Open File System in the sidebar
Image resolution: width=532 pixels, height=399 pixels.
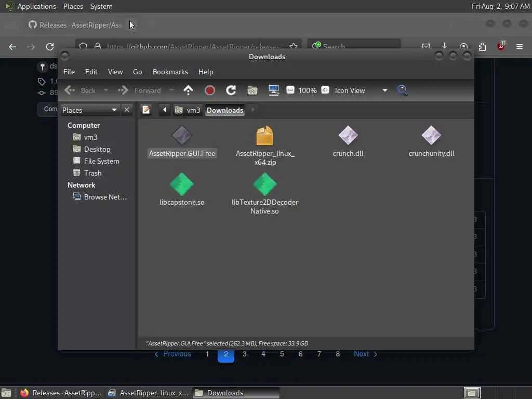click(96, 161)
